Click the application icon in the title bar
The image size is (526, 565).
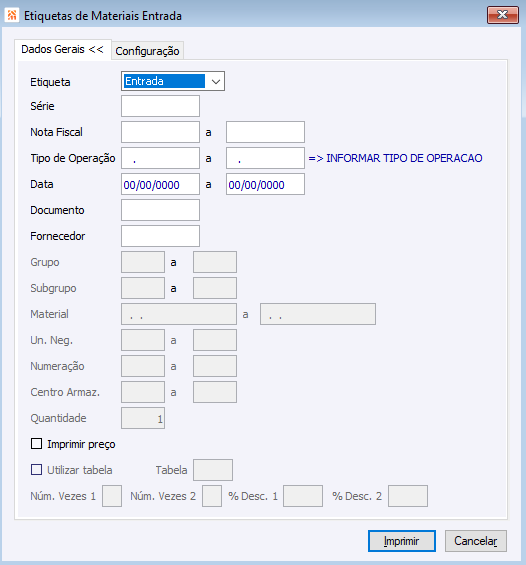(x=12, y=15)
